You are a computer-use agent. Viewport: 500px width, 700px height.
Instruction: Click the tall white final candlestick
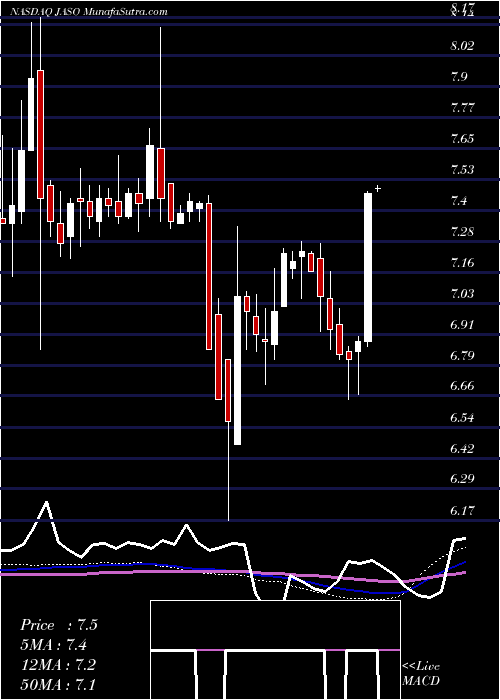(368, 268)
